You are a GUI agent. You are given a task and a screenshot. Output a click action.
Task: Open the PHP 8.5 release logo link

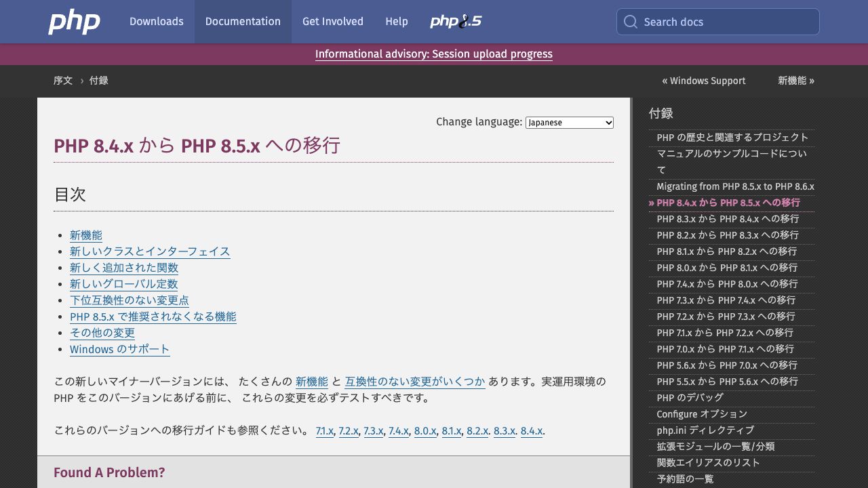(456, 22)
